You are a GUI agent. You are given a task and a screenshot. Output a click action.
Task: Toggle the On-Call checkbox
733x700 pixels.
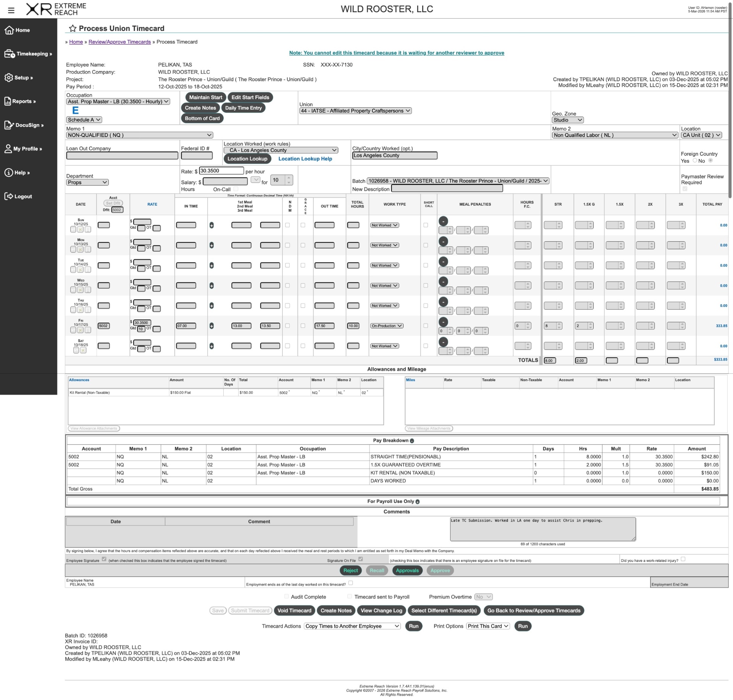pyautogui.click(x=236, y=189)
